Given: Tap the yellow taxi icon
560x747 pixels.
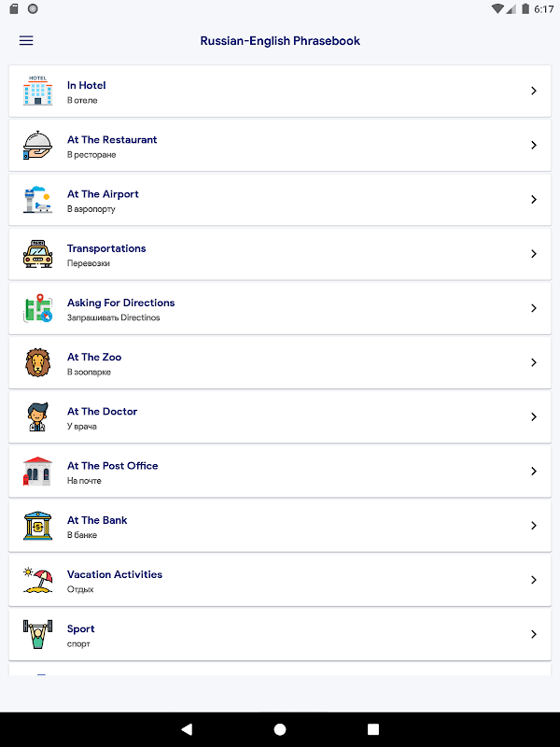Looking at the screenshot, I should (x=37, y=253).
